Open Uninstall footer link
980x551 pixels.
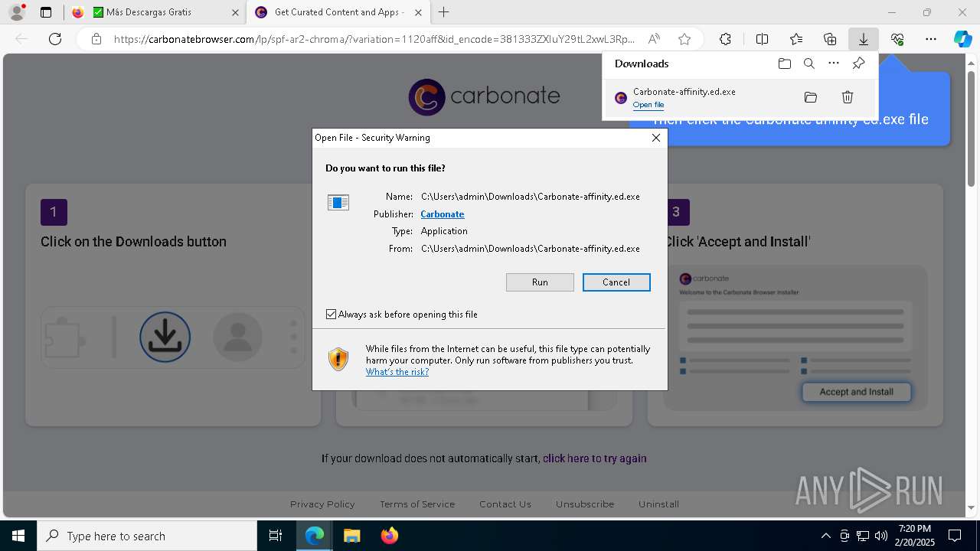tap(658, 504)
